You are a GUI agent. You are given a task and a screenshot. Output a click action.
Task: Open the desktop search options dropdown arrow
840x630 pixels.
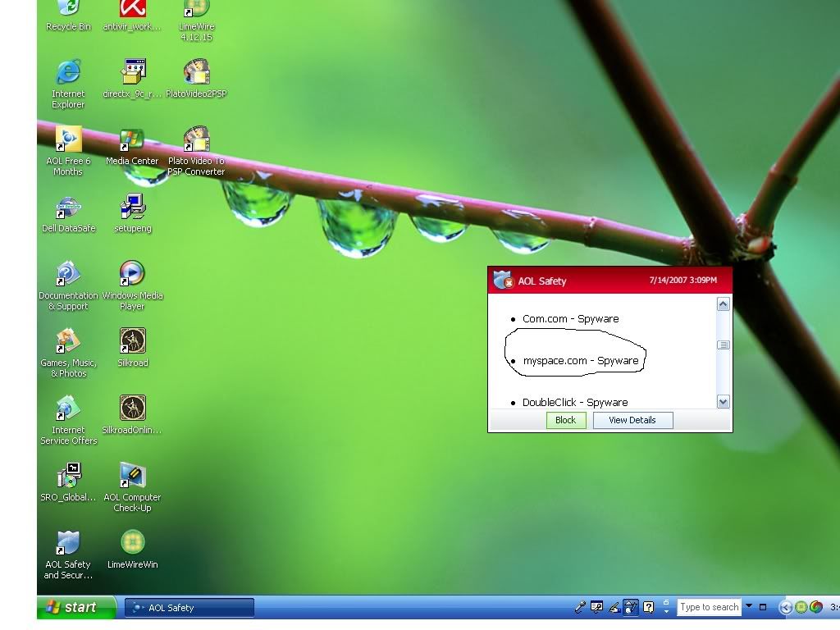(x=749, y=606)
